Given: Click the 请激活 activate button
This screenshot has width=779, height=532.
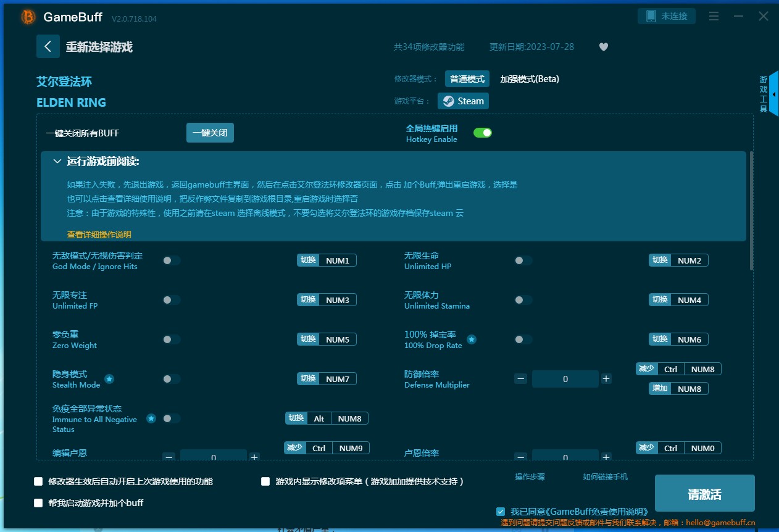Looking at the screenshot, I should [704, 494].
